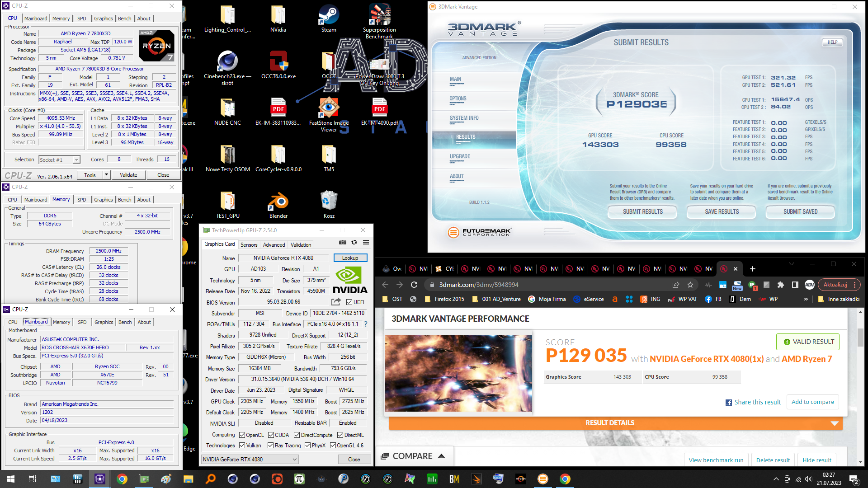Open CoreCycler-v0.9.0.0 folder

pyautogui.click(x=278, y=158)
